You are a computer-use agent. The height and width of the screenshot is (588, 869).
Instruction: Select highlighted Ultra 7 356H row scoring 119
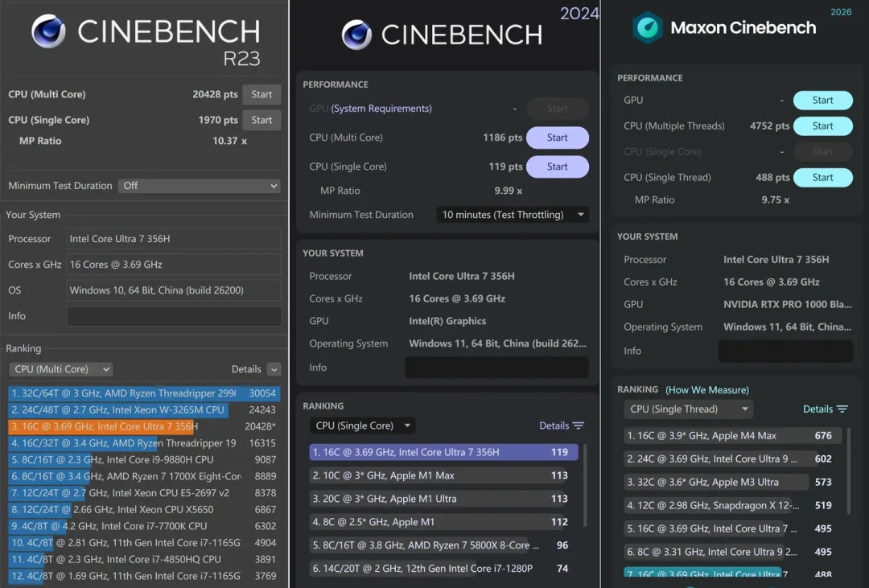coord(443,452)
